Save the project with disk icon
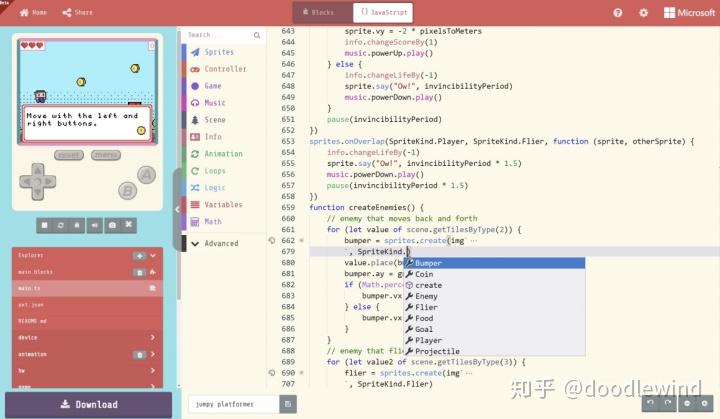 click(x=288, y=404)
